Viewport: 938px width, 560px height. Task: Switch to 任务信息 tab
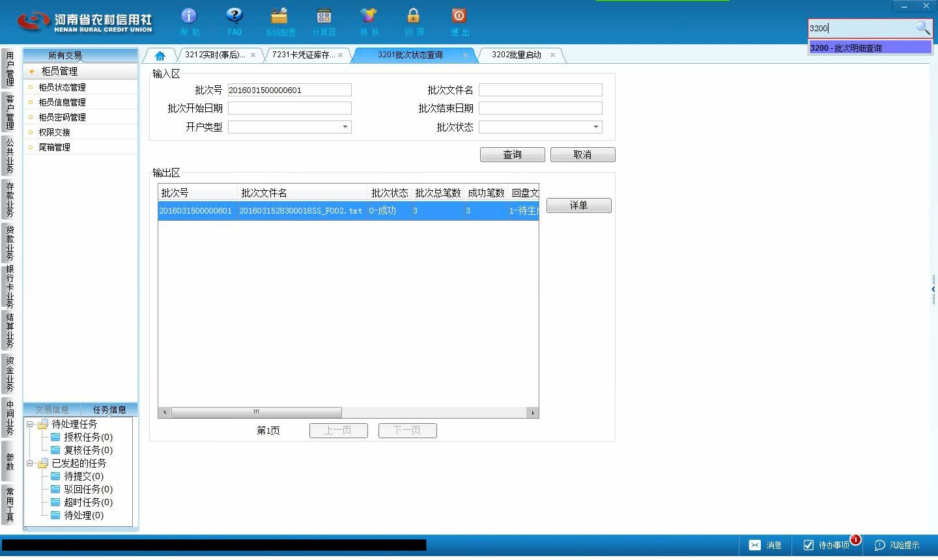click(109, 410)
